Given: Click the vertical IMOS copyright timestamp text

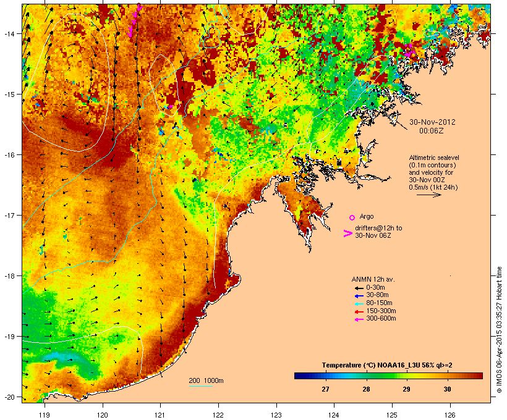Looking at the screenshot, I should (499, 330).
